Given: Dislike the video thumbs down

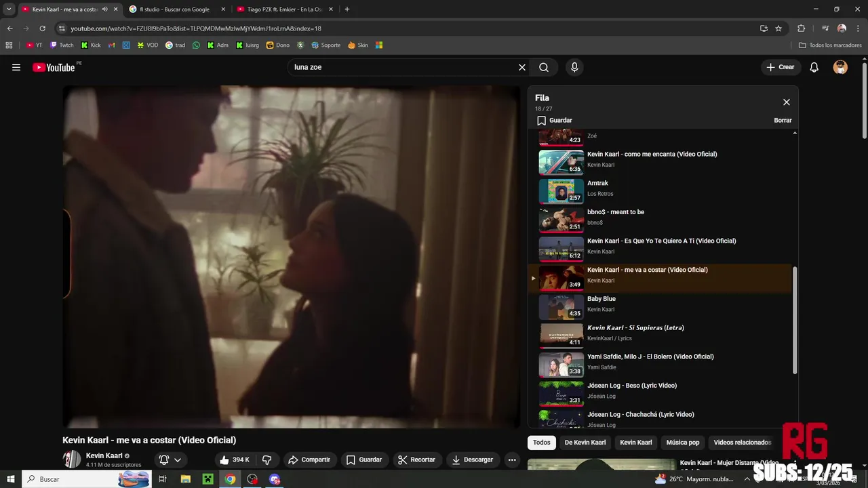Looking at the screenshot, I should pyautogui.click(x=267, y=460).
